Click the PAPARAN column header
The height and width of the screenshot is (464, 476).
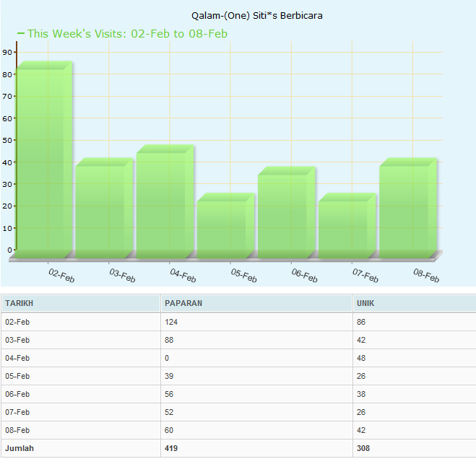[256, 303]
